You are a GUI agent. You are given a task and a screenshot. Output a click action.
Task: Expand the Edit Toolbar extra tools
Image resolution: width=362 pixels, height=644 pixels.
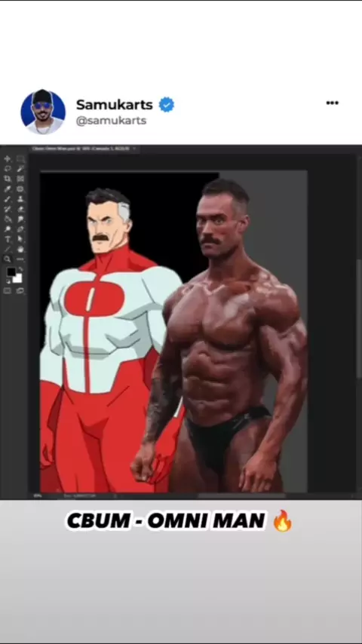[x=20, y=259]
